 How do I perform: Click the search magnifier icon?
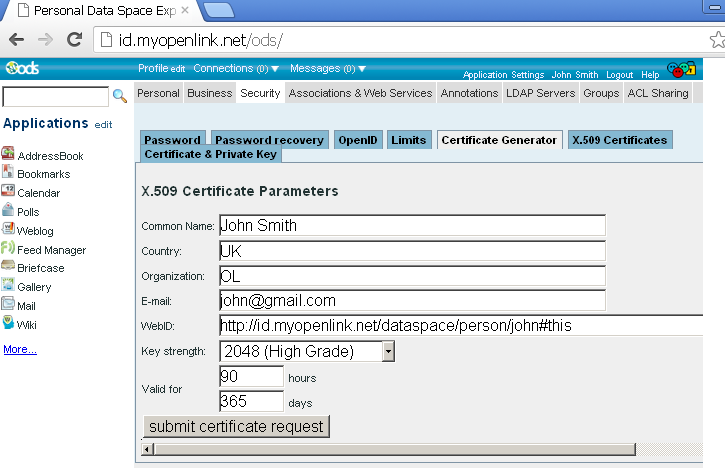[120, 96]
